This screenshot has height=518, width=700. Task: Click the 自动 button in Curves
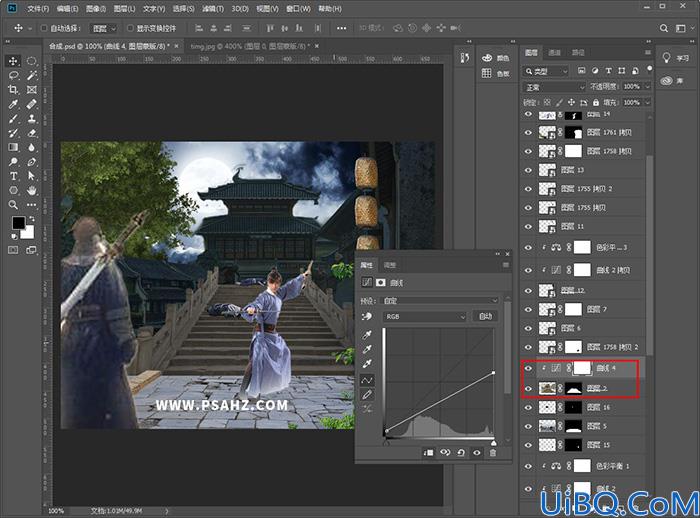point(485,317)
